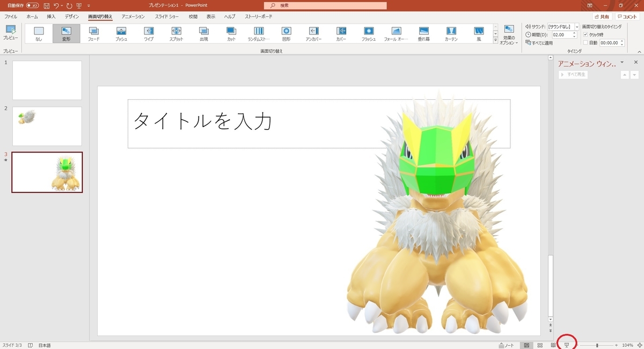Toggle the 自動保存 (AutoSave) switch
This screenshot has width=644, height=349.
pos(32,5)
